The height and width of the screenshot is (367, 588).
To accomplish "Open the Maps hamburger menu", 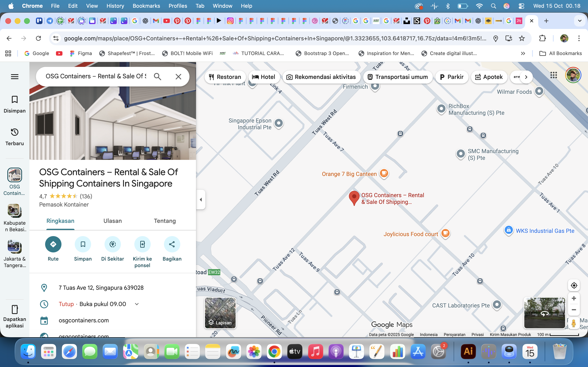I will pyautogui.click(x=14, y=76).
